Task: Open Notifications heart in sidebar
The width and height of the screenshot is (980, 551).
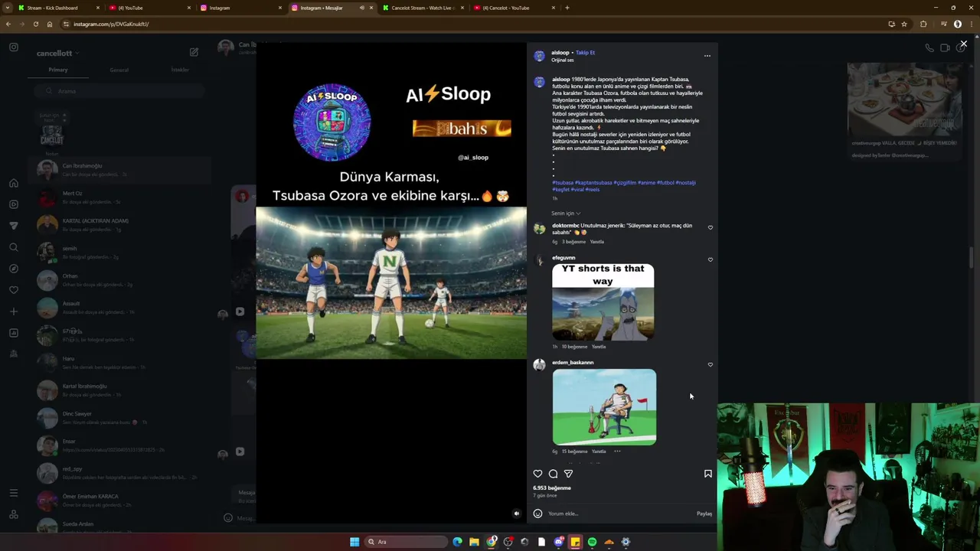Action: click(14, 290)
